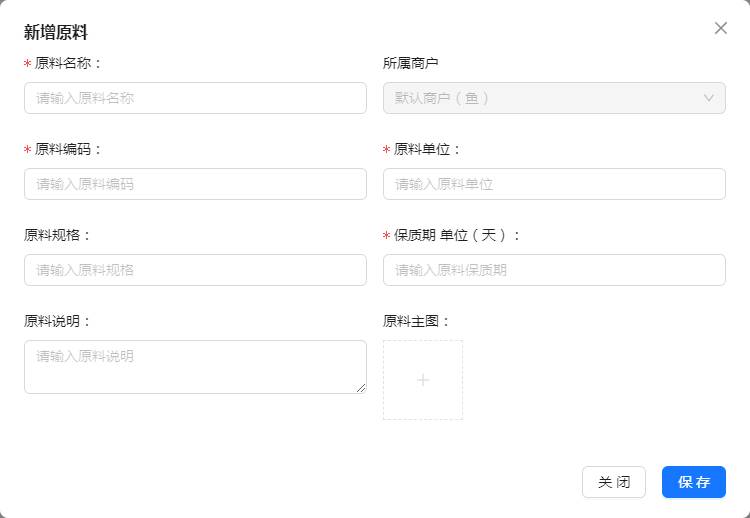The height and width of the screenshot is (518, 750).
Task: Click the 原料单位 label
Action: tap(426, 149)
